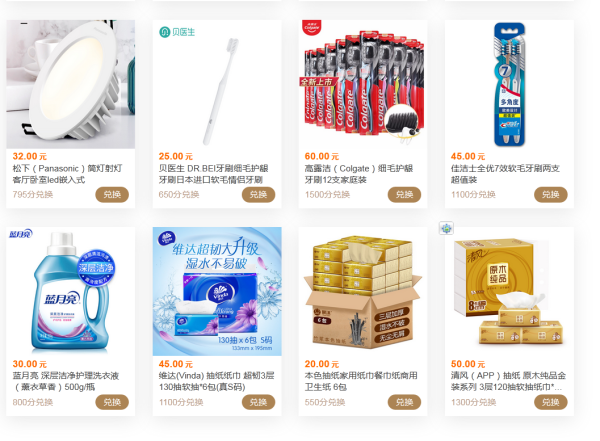600x441 pixels.
Task: Click 兑换 for the 佳洁士 toothbrush two-pack
Action: click(x=551, y=195)
